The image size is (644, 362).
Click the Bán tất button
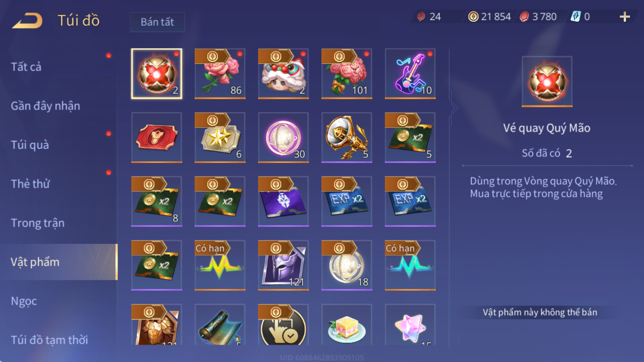[x=157, y=22]
